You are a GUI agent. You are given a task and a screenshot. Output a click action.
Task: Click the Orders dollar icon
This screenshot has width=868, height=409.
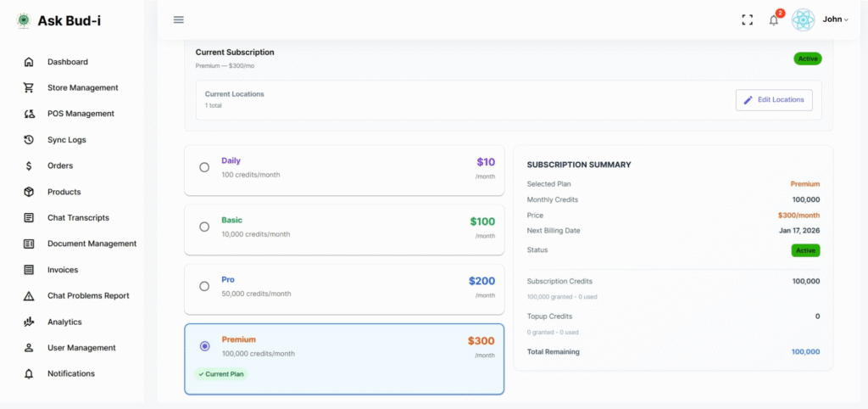[29, 166]
